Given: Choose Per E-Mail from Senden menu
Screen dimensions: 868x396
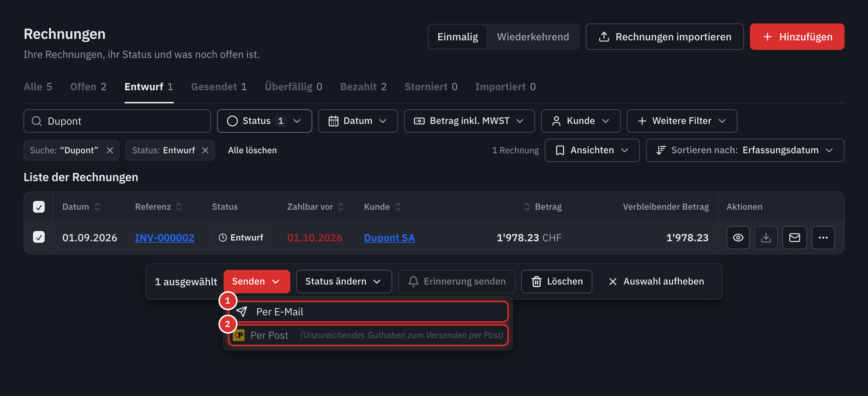Looking at the screenshot, I should [368, 312].
